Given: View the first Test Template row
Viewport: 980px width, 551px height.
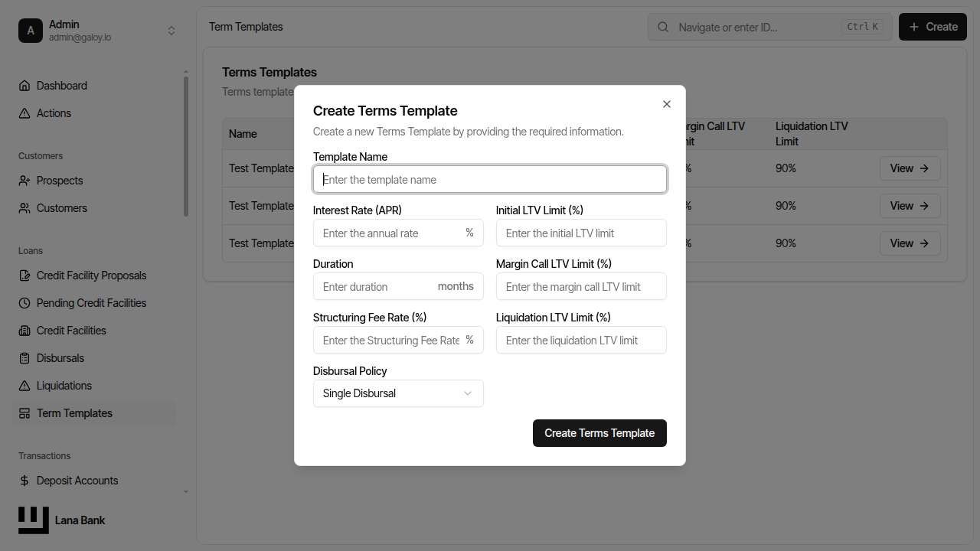Looking at the screenshot, I should [910, 168].
